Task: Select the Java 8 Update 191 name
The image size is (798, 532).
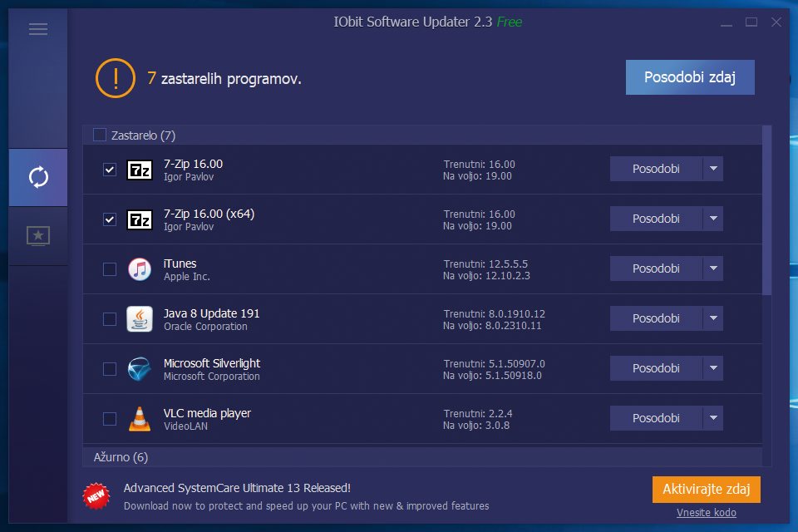Action: [x=211, y=313]
